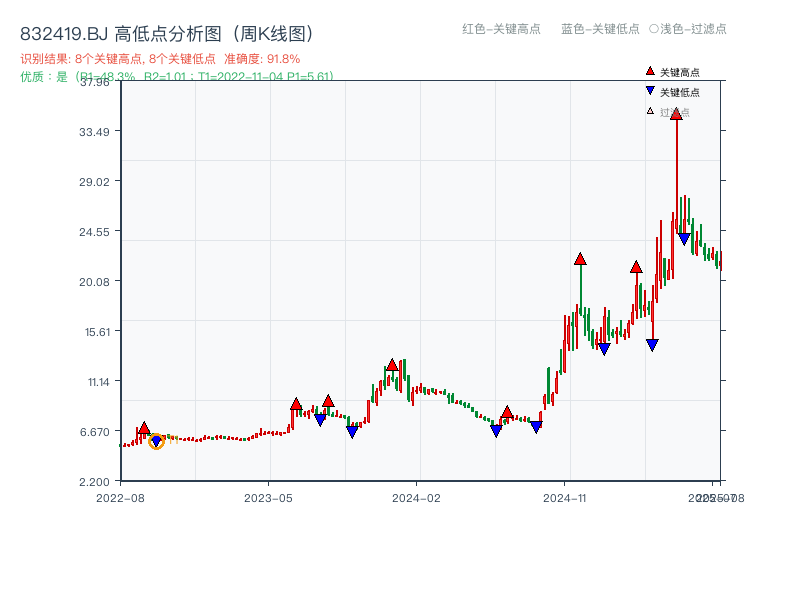This screenshot has width=800, height=600.
Task: Select the red 关键高点 triangle legend icon
Action: [650, 71]
